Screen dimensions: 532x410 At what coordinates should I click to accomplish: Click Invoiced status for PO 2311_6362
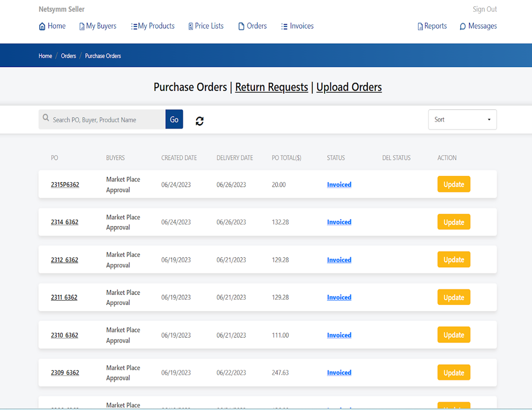(339, 297)
